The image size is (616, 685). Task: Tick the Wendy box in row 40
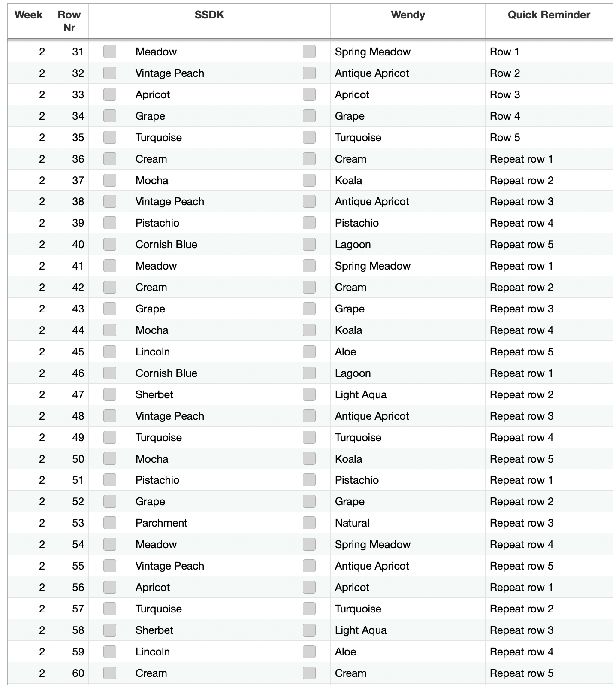click(309, 244)
